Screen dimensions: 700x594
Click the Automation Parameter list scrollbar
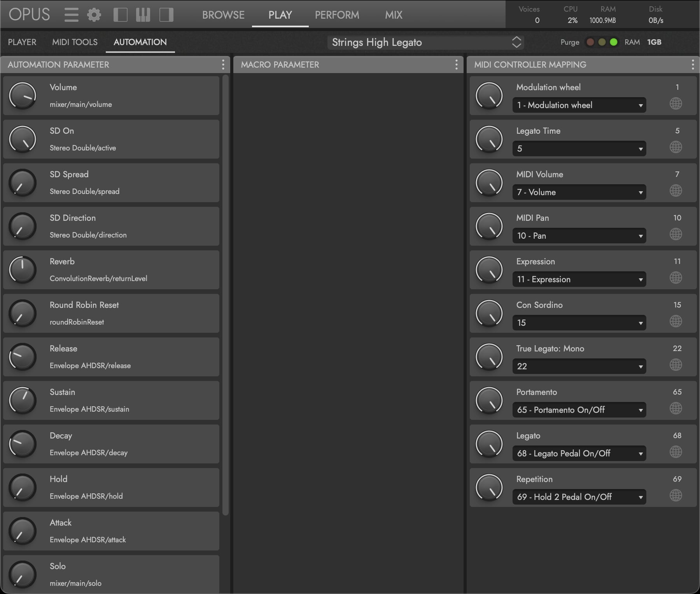(226, 295)
